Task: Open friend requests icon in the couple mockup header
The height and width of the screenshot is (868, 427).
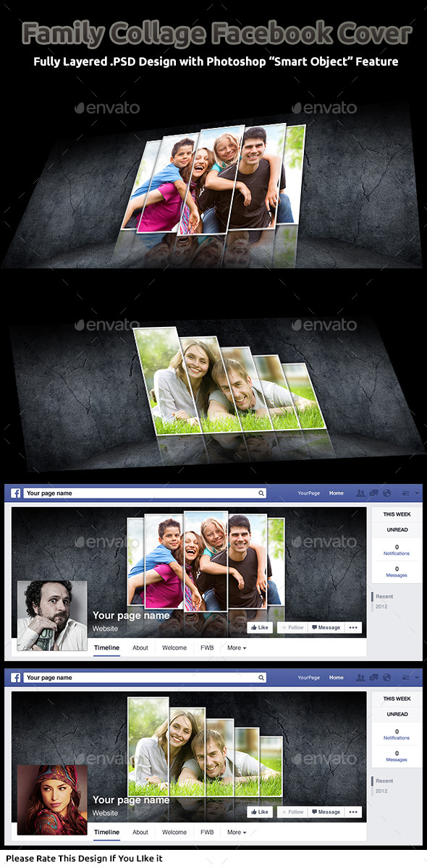Action: pos(360,678)
